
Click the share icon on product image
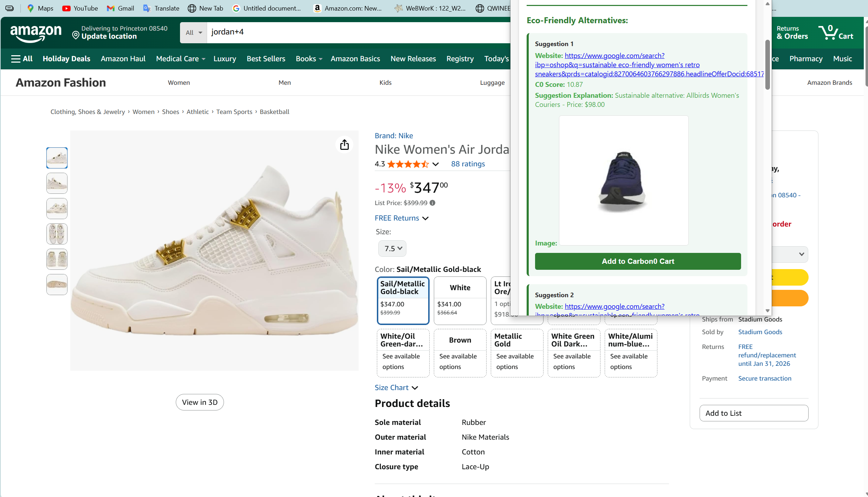point(344,145)
